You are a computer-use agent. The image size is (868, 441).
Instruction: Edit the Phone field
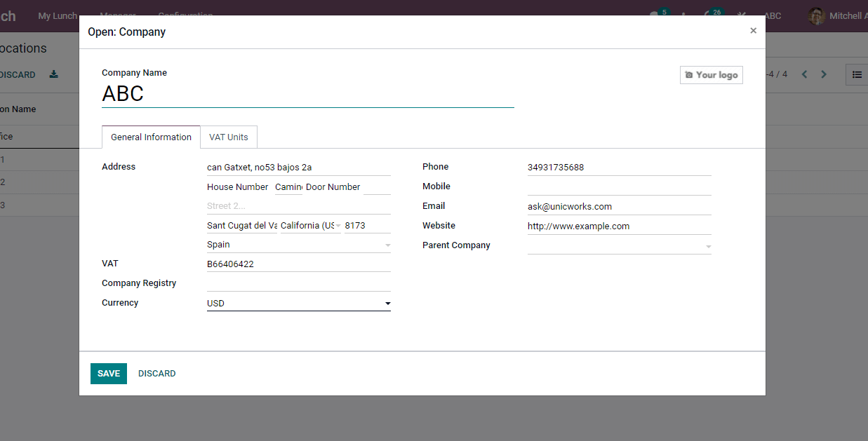coord(619,168)
